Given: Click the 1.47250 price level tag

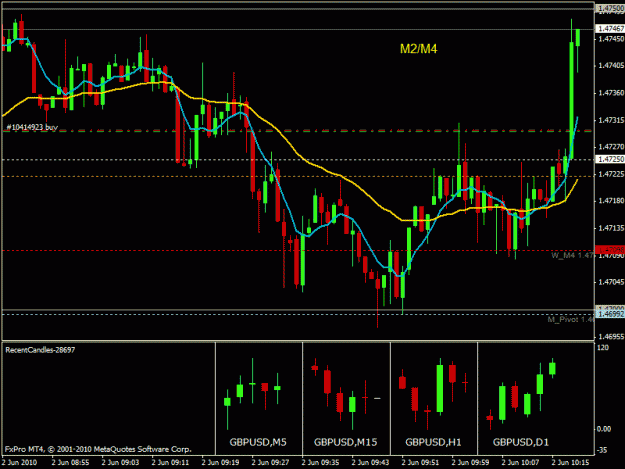Looking at the screenshot, I should coord(610,159).
